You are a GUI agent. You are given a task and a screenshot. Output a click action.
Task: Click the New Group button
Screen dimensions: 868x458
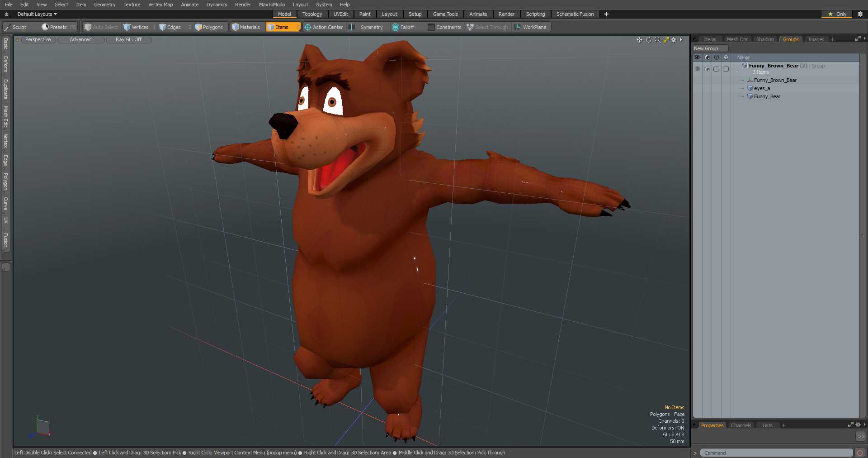click(710, 48)
